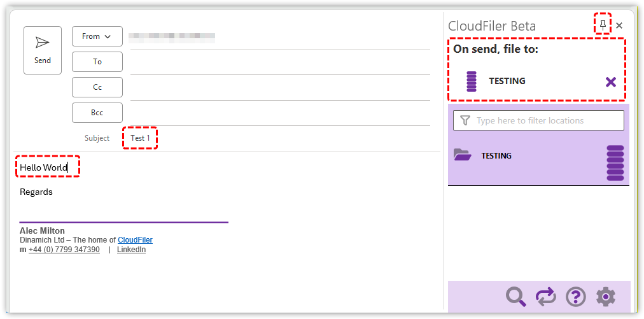
Task: Click the storage stack icon beside selected TESTING
Action: (x=472, y=82)
